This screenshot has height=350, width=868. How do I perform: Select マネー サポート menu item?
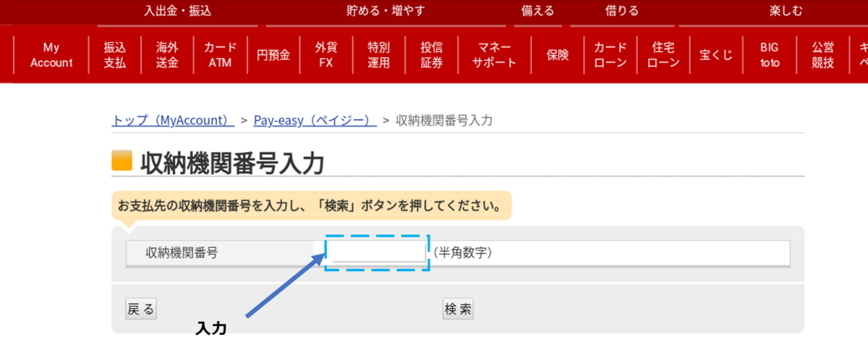click(x=495, y=55)
